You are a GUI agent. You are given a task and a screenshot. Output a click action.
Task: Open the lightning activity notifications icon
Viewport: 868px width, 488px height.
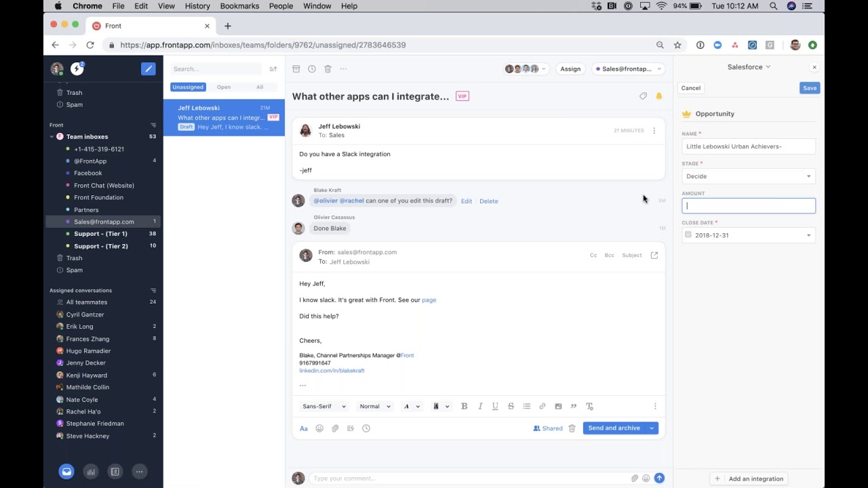pyautogui.click(x=77, y=68)
